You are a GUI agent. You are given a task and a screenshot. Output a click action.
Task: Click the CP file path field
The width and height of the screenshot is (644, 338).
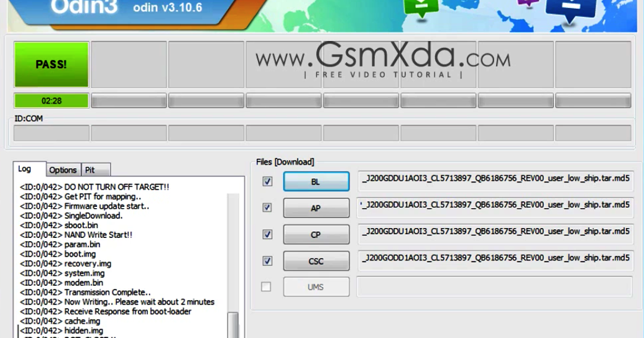coord(495,234)
